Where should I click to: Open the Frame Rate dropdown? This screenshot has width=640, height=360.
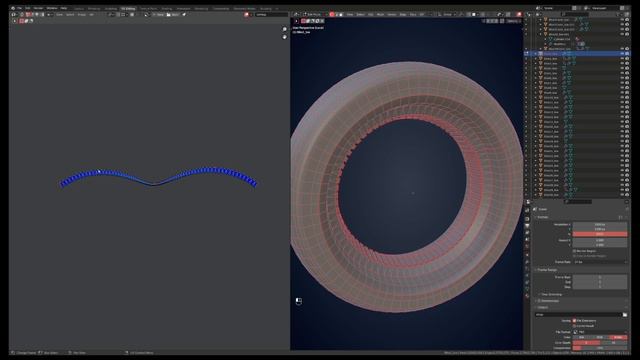point(600,262)
